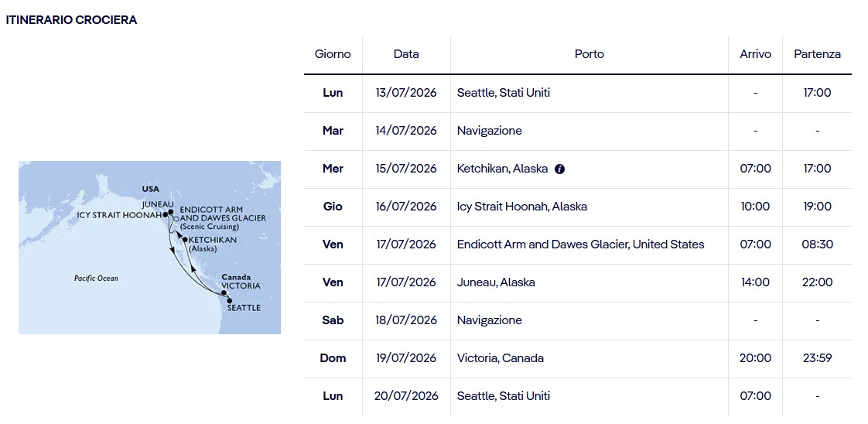The width and height of the screenshot is (868, 424).
Task: Click the Seattle port dot on the map
Action: [229, 301]
